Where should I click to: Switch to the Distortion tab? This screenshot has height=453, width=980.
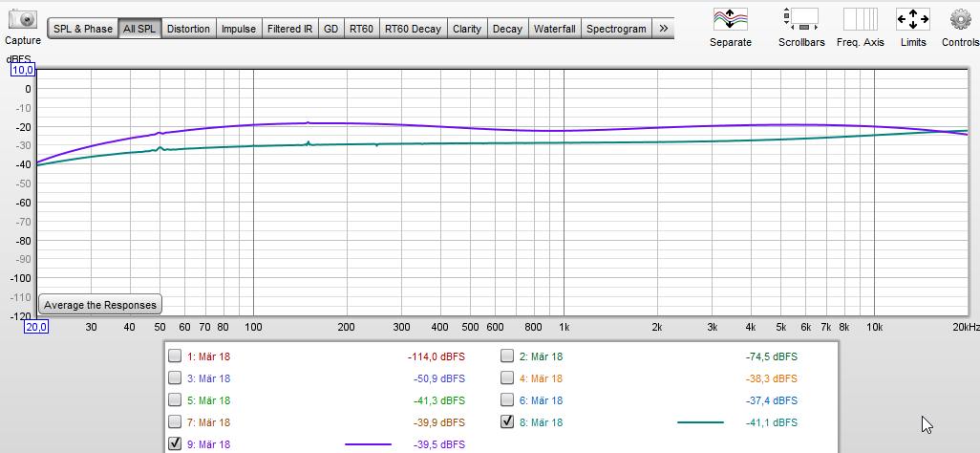coord(188,29)
